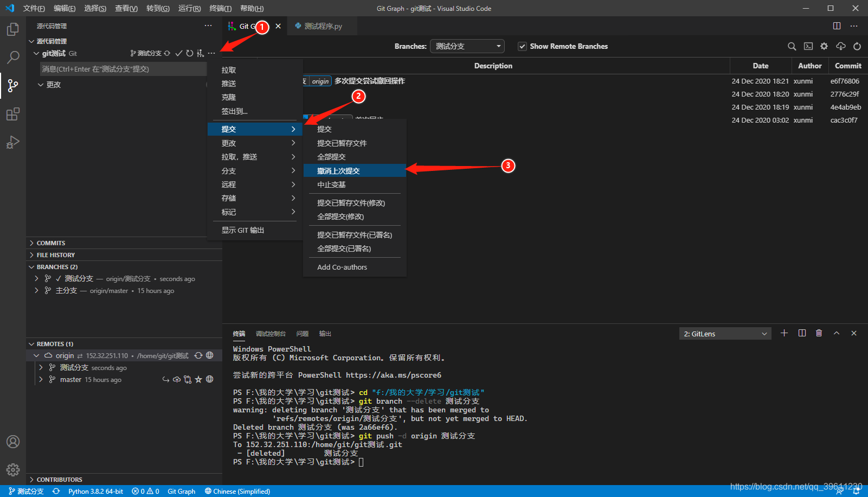This screenshot has width=868, height=497.
Task: Toggle the Show Remote Branches checkbox
Action: click(522, 46)
